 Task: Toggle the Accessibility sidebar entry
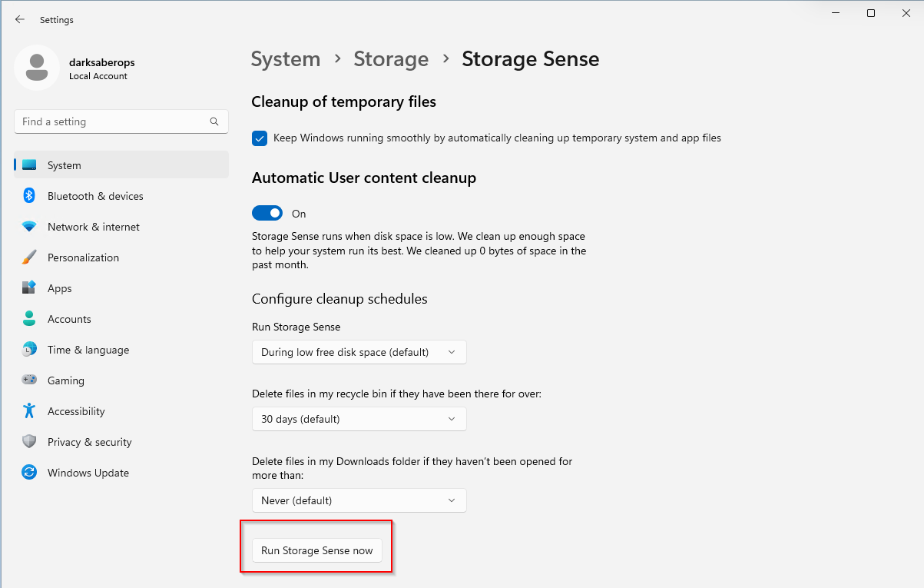pyautogui.click(x=28, y=411)
